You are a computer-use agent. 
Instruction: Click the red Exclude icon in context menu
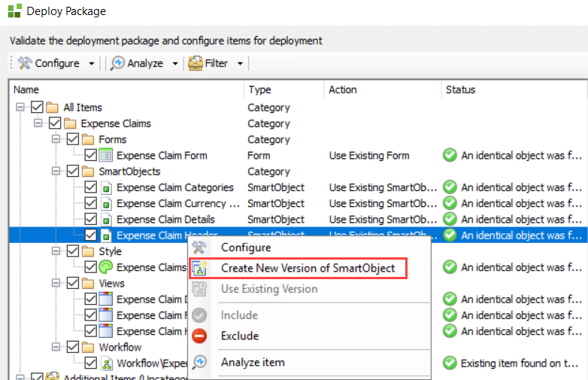[199, 336]
